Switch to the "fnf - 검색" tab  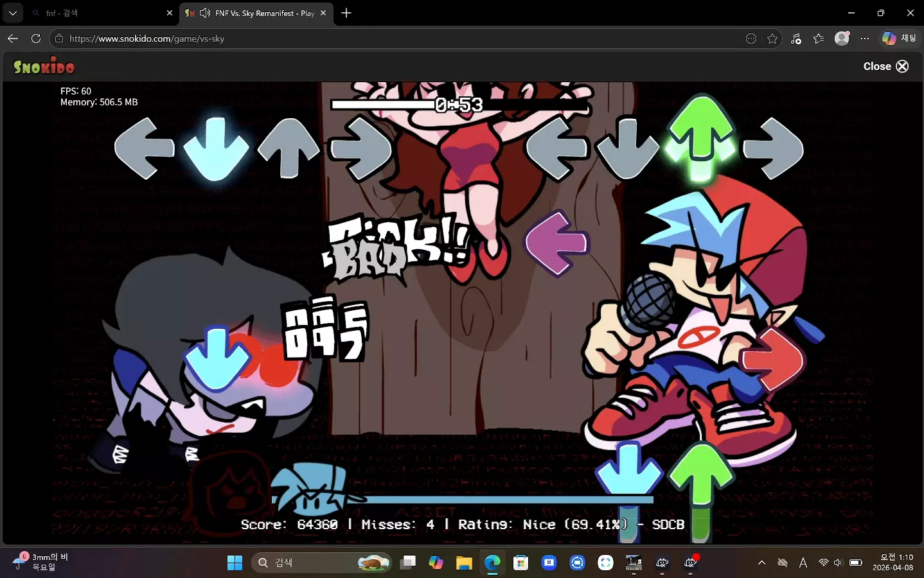(103, 13)
